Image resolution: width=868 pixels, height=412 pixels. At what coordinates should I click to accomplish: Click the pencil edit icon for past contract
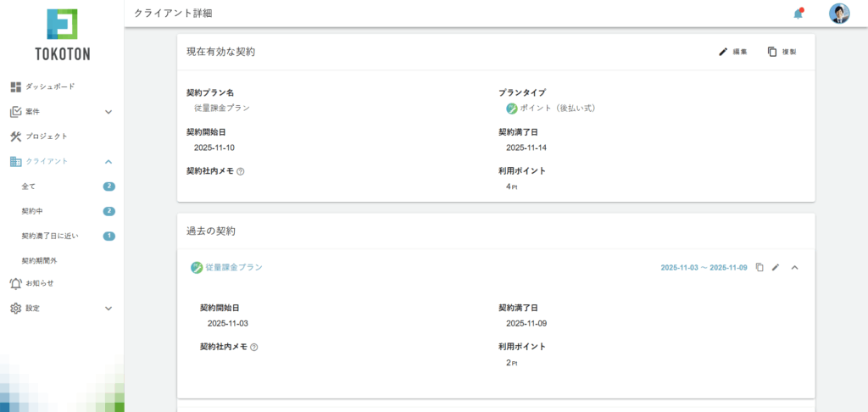[776, 267]
